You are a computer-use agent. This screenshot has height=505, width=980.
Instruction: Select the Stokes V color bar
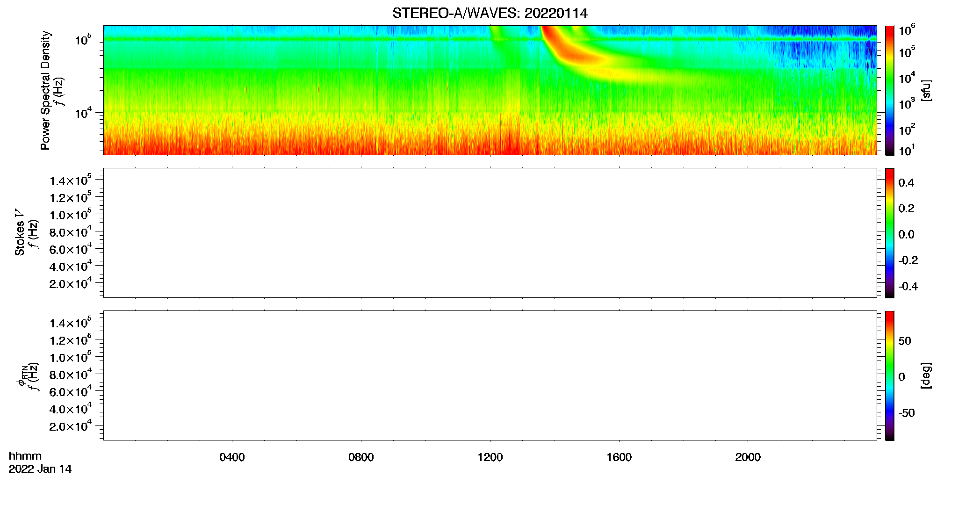[x=889, y=233]
